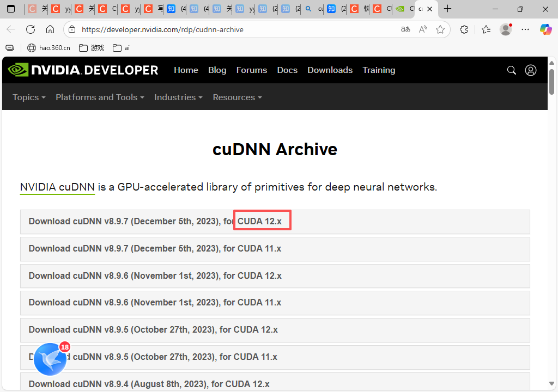Screen dimensions: 558x392
Task: Expand cuDNN v8.9.6 for CUDA 12.x
Action: tap(275, 276)
